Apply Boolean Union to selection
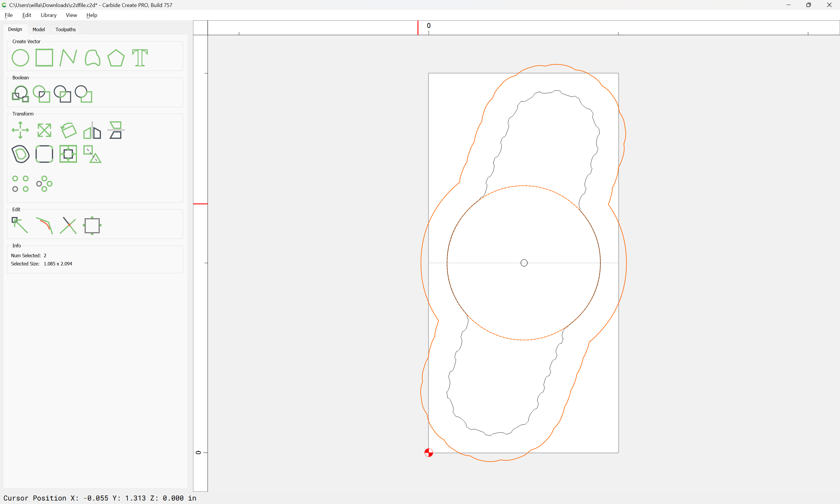This screenshot has width=840, height=504. 20,94
